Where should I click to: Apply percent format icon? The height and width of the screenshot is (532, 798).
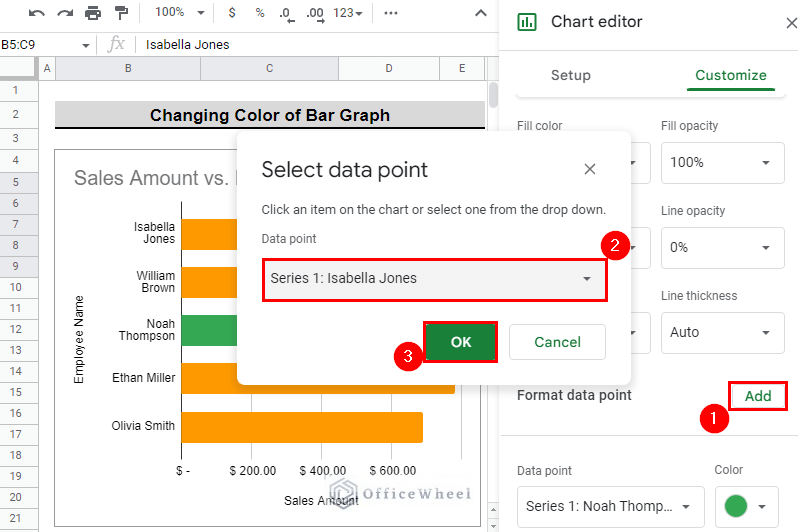[260, 13]
